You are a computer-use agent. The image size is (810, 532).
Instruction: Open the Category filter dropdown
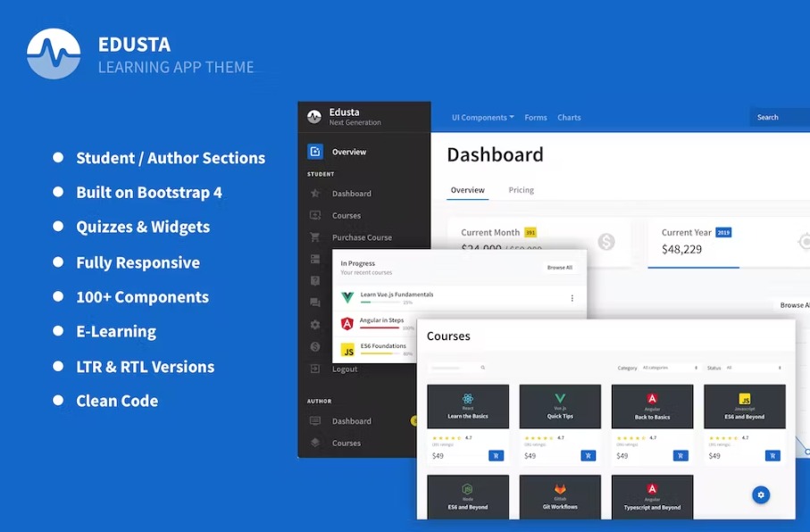click(670, 368)
